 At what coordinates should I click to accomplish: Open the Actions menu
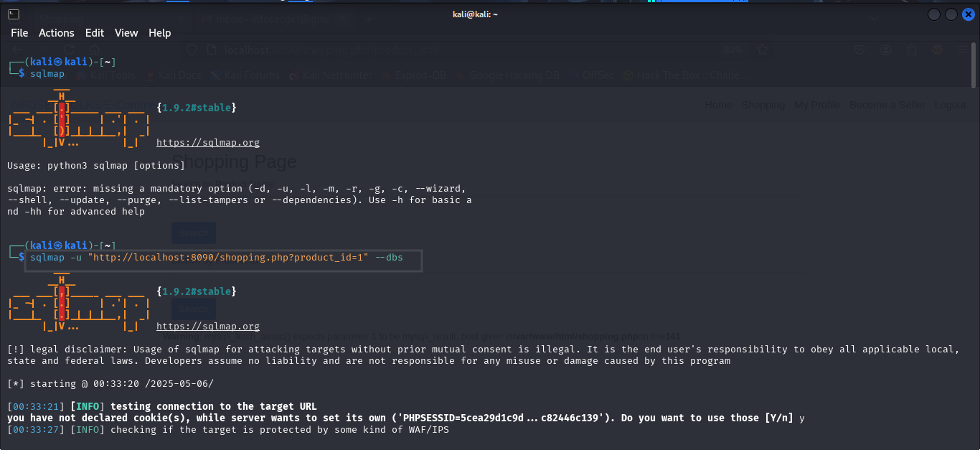point(57,33)
